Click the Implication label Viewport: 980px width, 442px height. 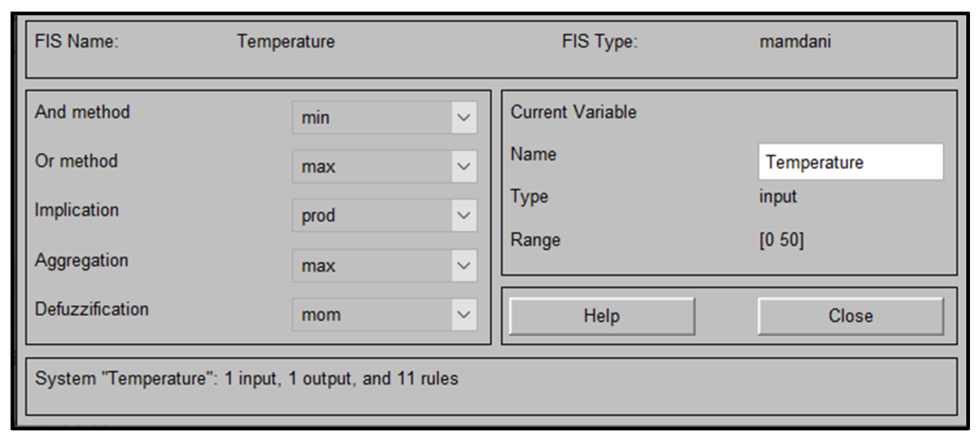click(77, 210)
